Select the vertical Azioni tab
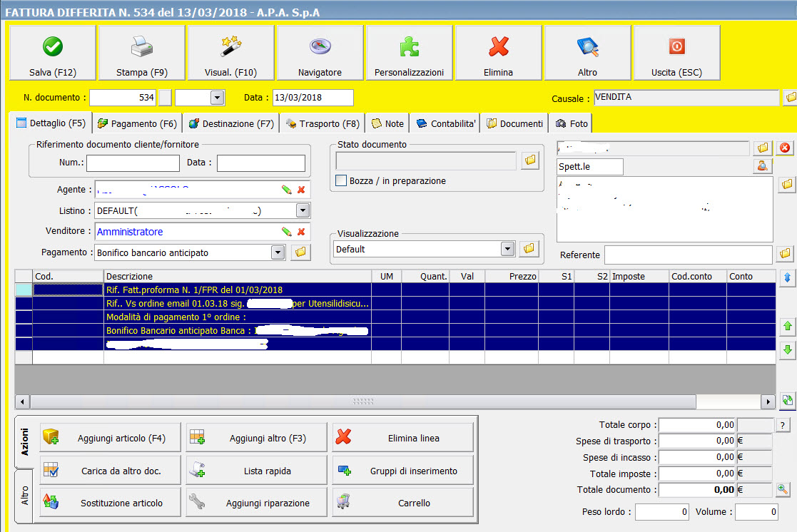 24,442
